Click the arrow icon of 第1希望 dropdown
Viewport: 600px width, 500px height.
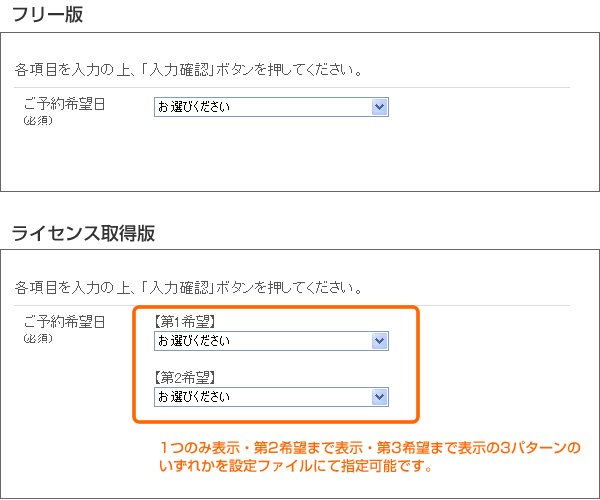pos(379,341)
